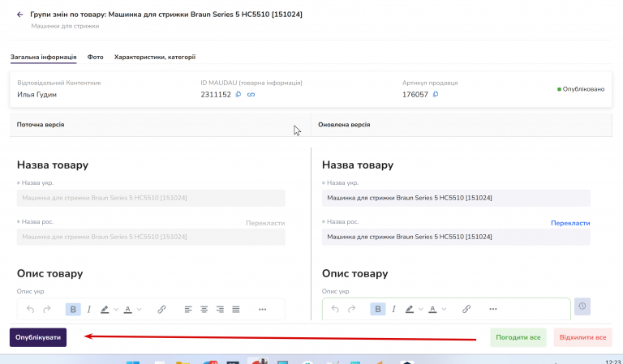Insert link in the updated version editor
The image size is (623, 364).
pos(466,309)
